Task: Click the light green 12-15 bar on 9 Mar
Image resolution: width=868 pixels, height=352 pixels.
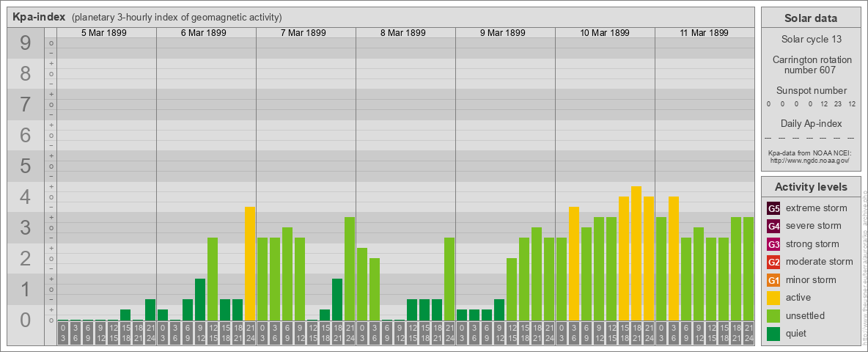Action: click(512, 290)
